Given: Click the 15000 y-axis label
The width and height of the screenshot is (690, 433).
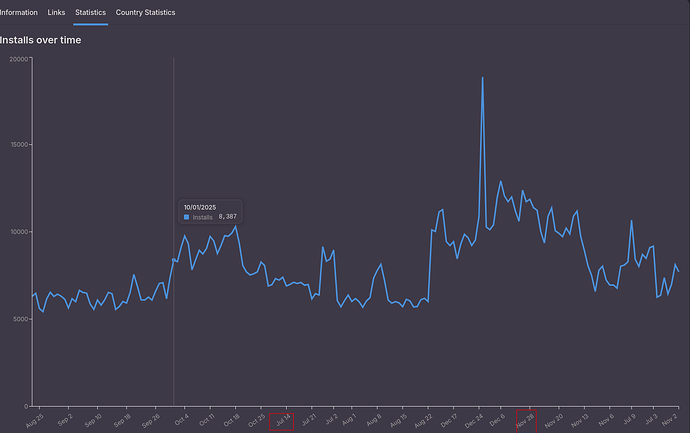Looking at the screenshot, I should coord(17,145).
